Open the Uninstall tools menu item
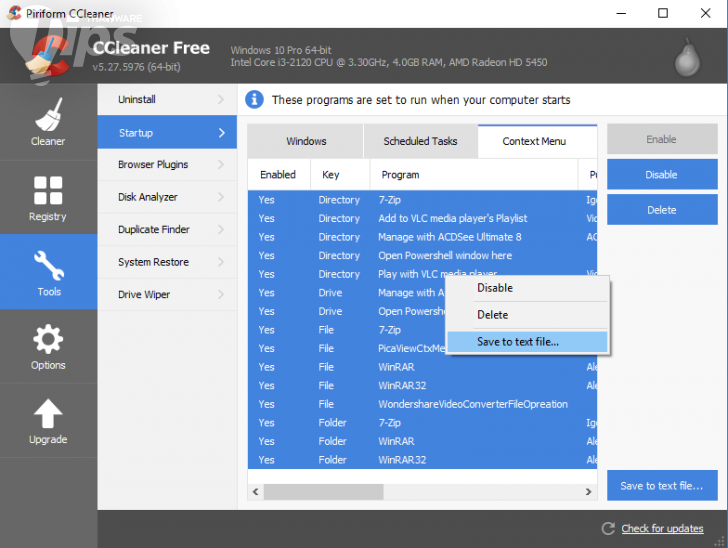The image size is (728, 548). 167,99
